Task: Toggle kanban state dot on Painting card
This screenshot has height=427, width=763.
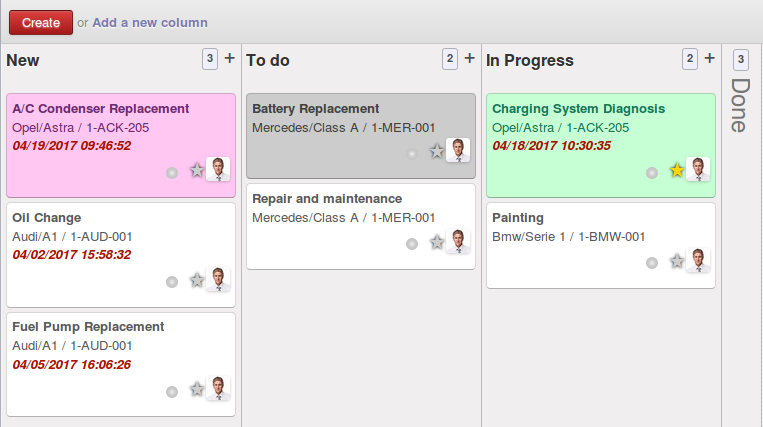Action: click(x=652, y=263)
